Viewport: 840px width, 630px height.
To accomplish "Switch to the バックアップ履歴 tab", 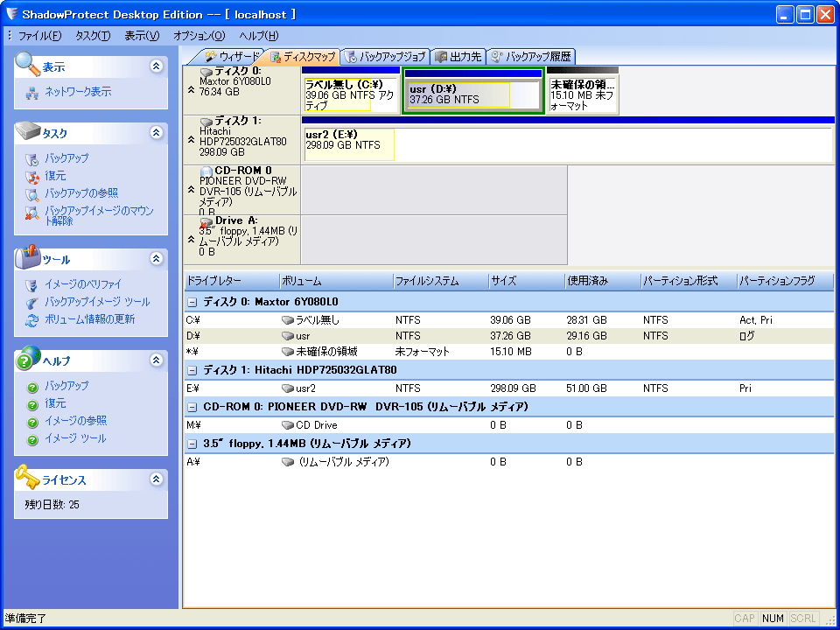I will 533,56.
